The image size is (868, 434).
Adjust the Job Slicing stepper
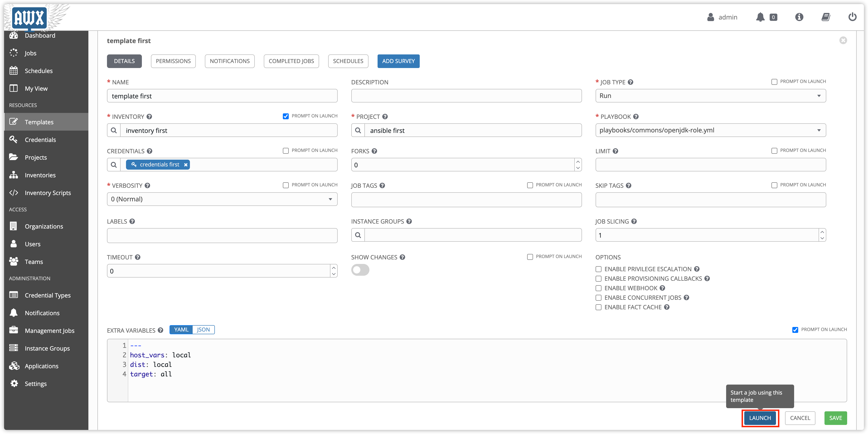pyautogui.click(x=822, y=235)
